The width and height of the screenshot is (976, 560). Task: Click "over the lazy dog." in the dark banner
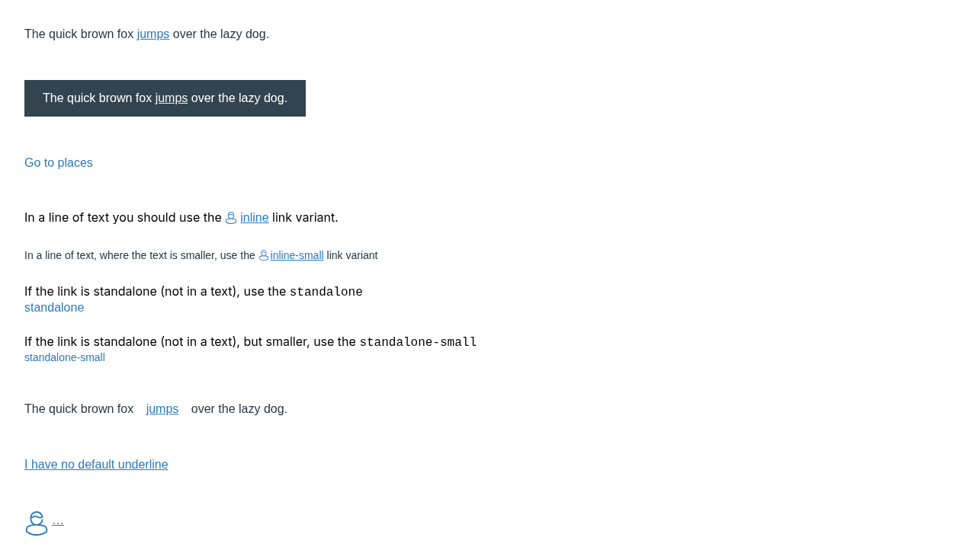tap(239, 98)
